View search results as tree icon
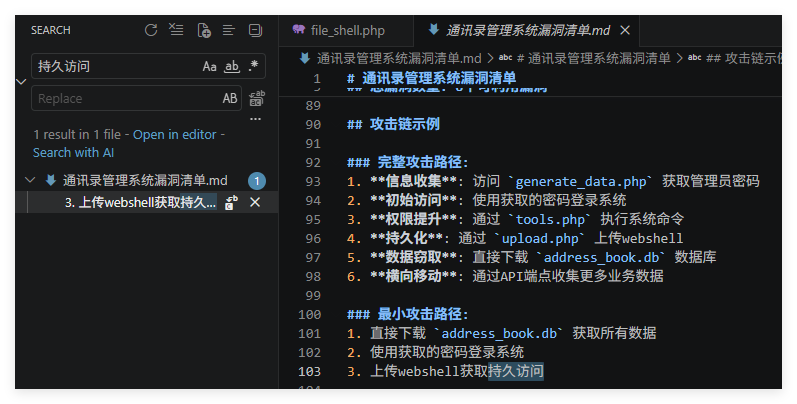 pyautogui.click(x=229, y=30)
